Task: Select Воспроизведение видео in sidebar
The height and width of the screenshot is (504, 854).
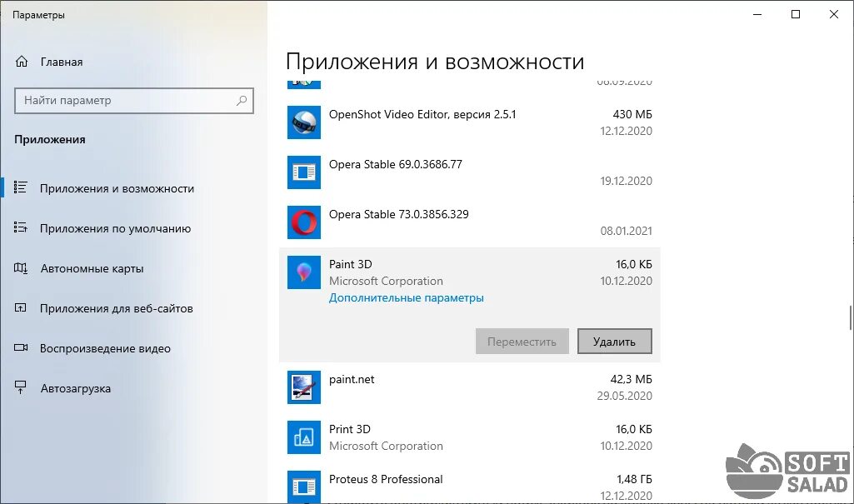Action: (x=105, y=348)
